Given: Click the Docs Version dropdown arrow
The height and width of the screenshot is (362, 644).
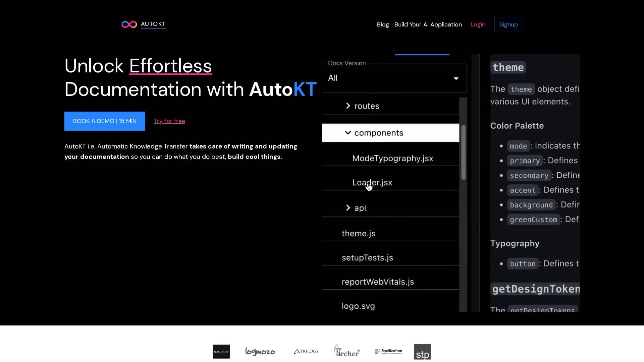Looking at the screenshot, I should tap(456, 78).
